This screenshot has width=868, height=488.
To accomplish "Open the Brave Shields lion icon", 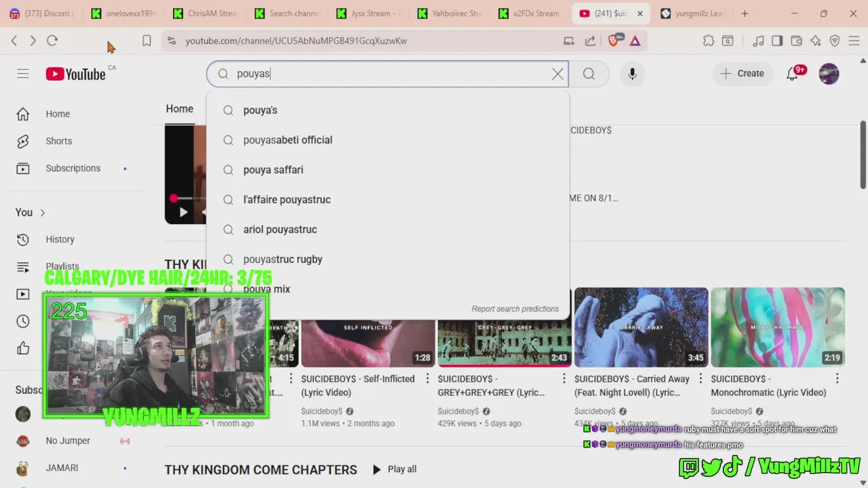I will click(614, 41).
